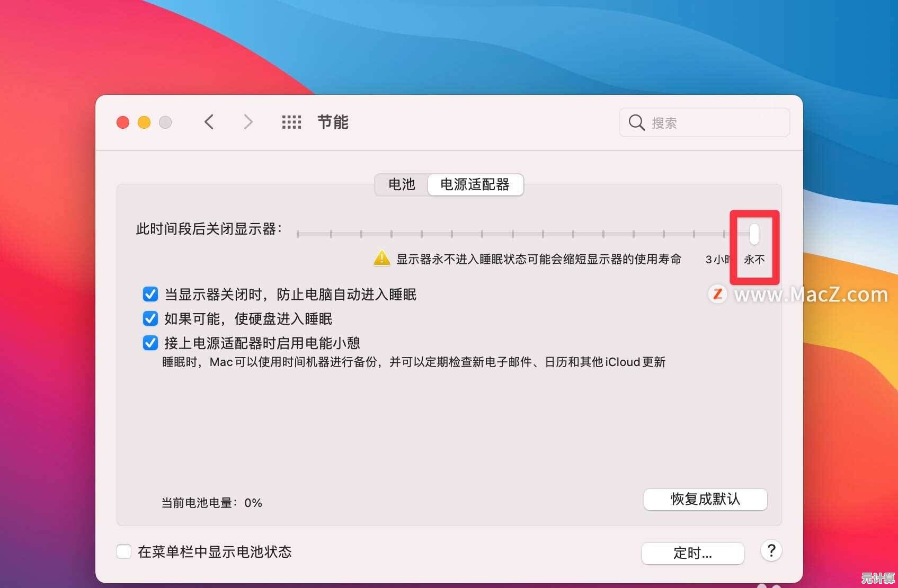Click the yellow warning triangle icon
The height and width of the screenshot is (588, 898).
381,259
